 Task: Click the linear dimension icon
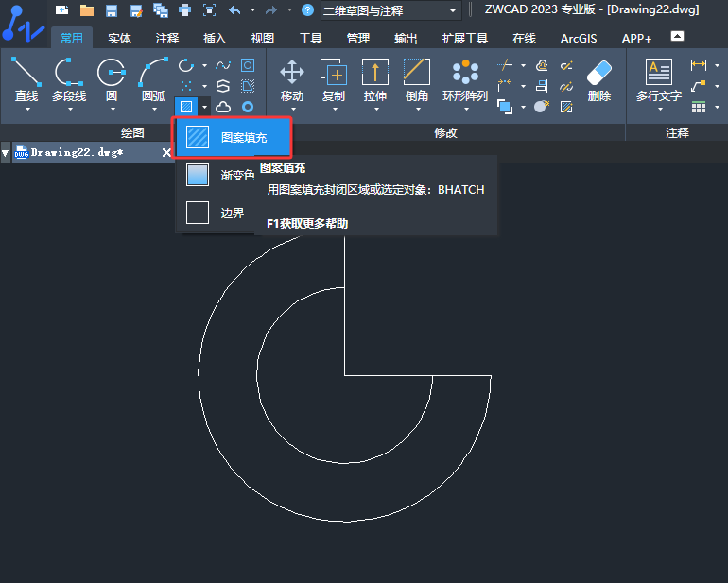(x=699, y=65)
